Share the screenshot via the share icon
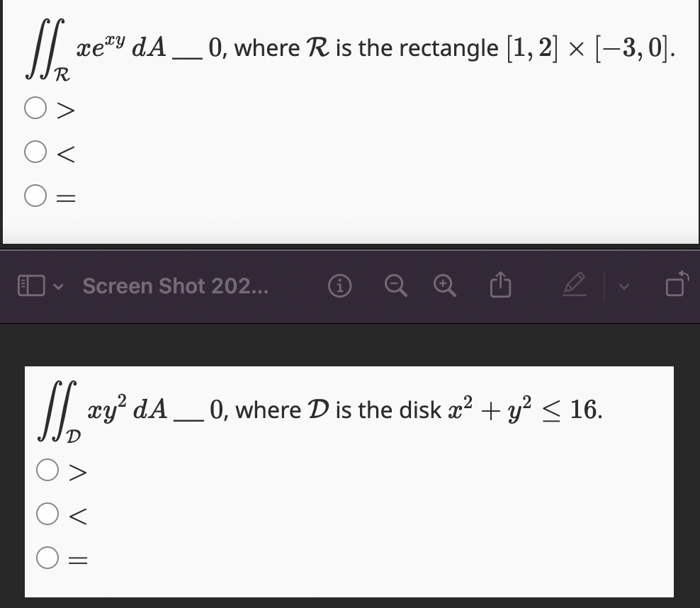The height and width of the screenshot is (608, 700). (501, 286)
